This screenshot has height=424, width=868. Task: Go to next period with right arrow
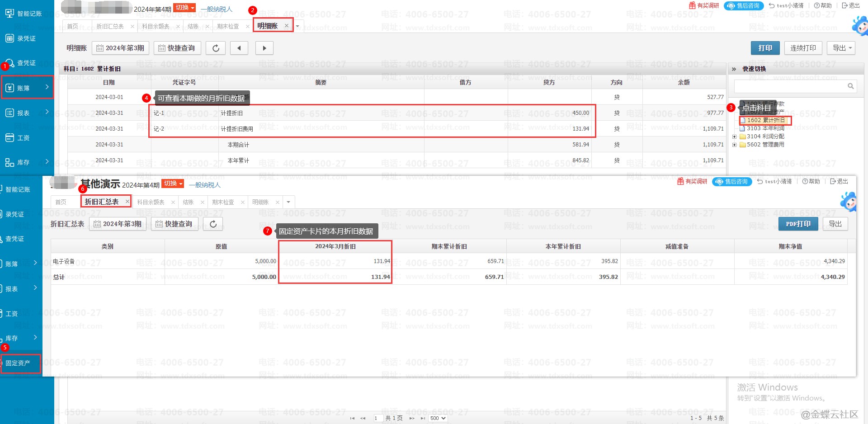tap(264, 48)
